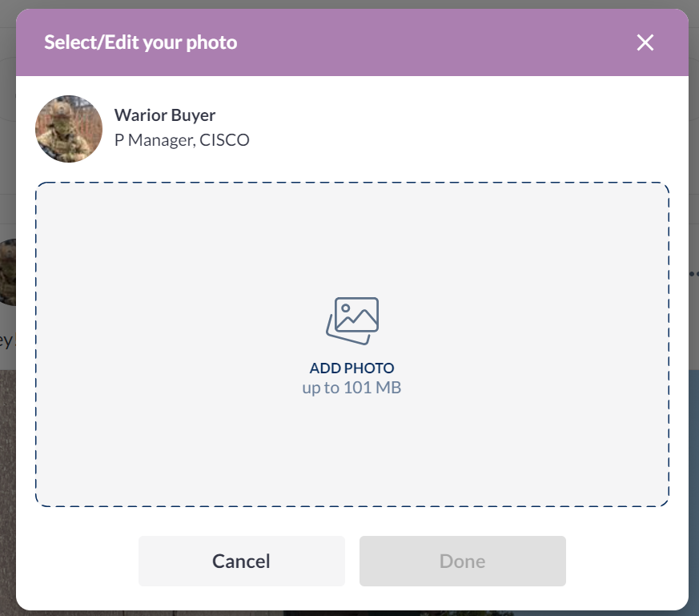This screenshot has width=699, height=616.
Task: Click the Warior Buyer profile avatar
Action: [x=69, y=129]
